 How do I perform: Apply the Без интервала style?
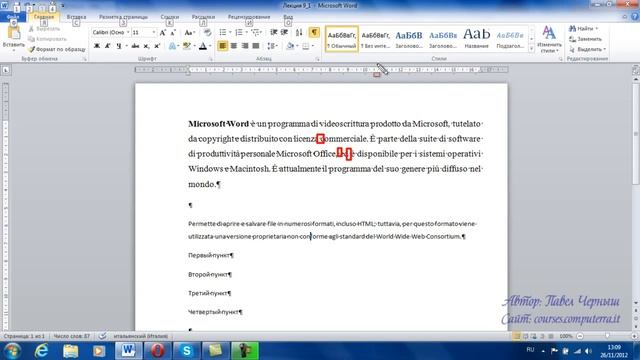pyautogui.click(x=375, y=39)
